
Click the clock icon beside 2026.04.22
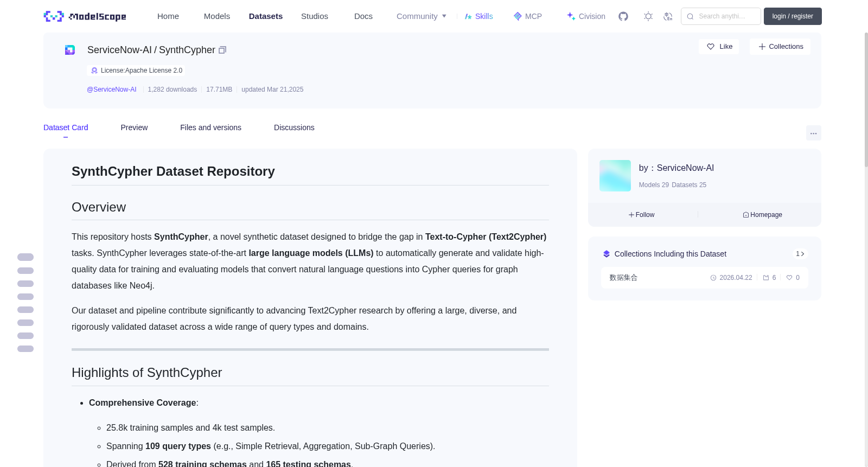pos(713,278)
